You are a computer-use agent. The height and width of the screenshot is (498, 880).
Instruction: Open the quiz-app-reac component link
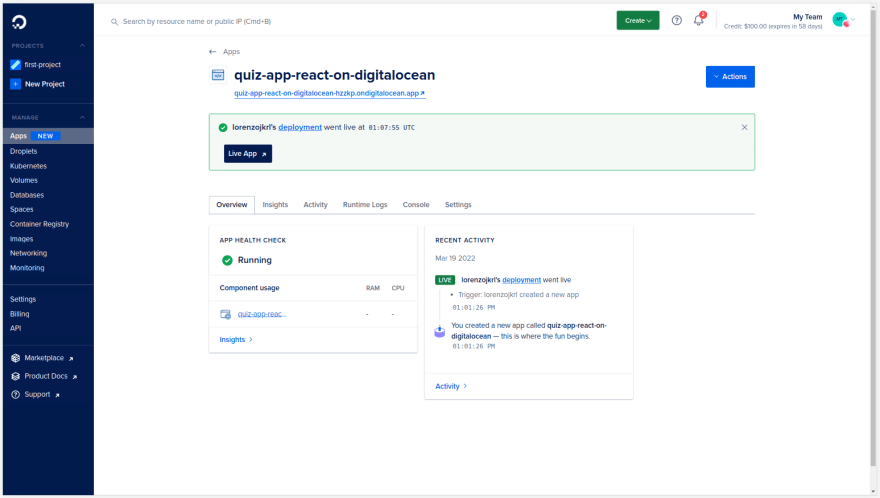262,314
